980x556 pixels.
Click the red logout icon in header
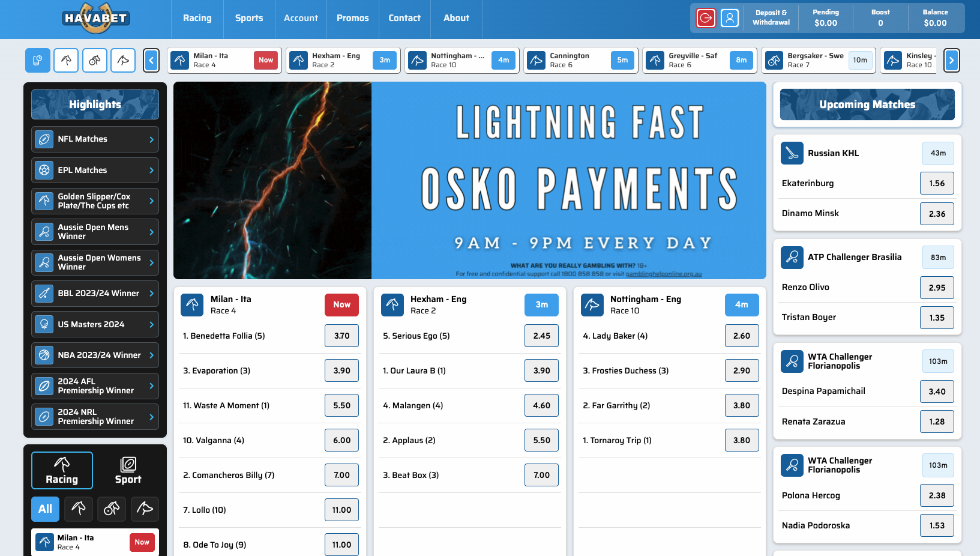706,18
